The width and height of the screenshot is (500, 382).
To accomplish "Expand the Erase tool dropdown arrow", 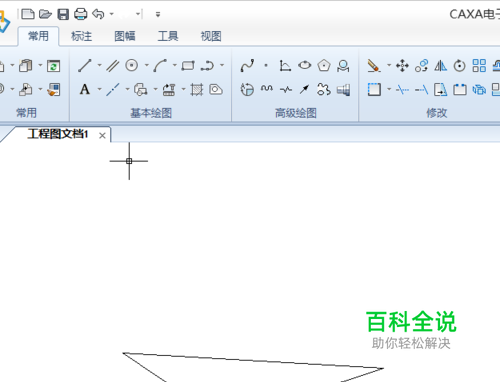I will coord(389,65).
